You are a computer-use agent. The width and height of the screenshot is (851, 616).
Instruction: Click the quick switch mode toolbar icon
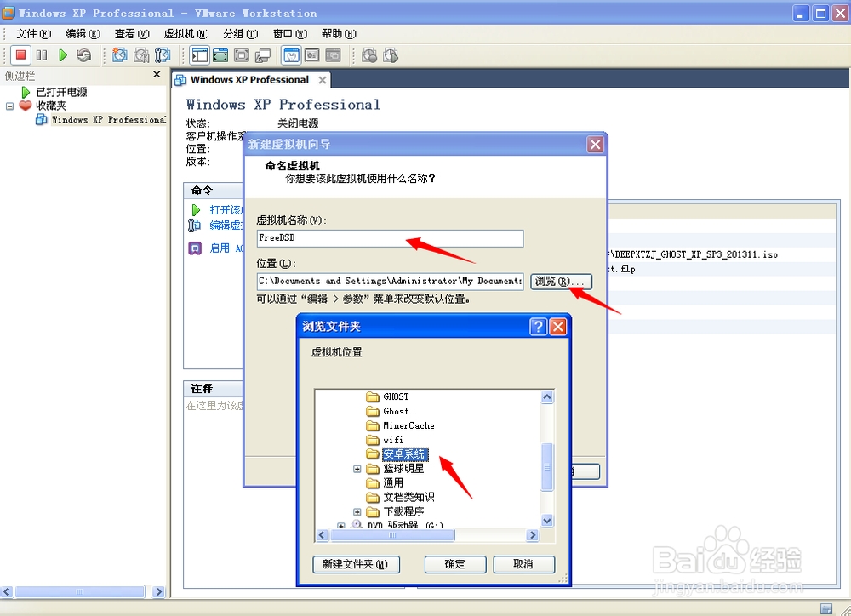242,54
